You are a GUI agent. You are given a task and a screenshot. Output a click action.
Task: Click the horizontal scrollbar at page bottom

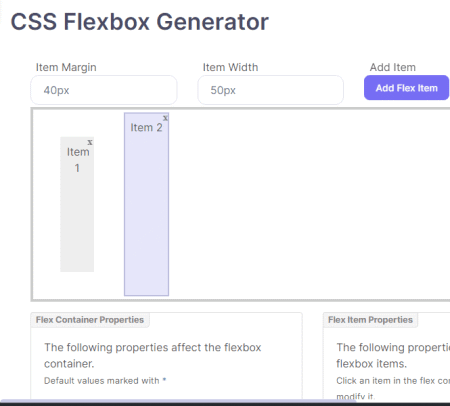click(x=178, y=401)
